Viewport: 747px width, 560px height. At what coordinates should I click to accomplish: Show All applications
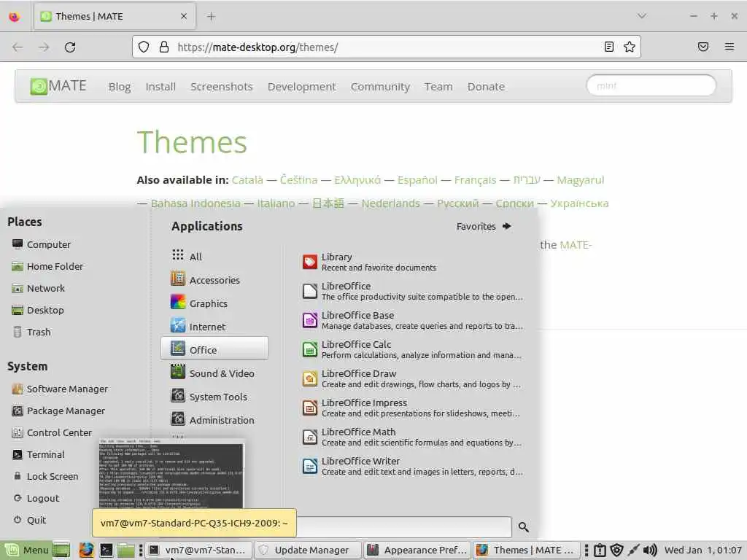(214, 256)
